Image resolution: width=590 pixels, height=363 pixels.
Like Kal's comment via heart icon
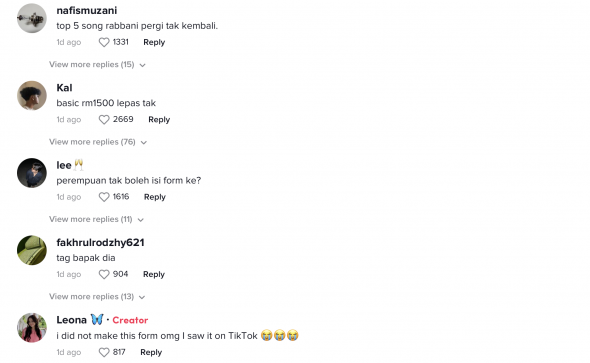pos(104,120)
